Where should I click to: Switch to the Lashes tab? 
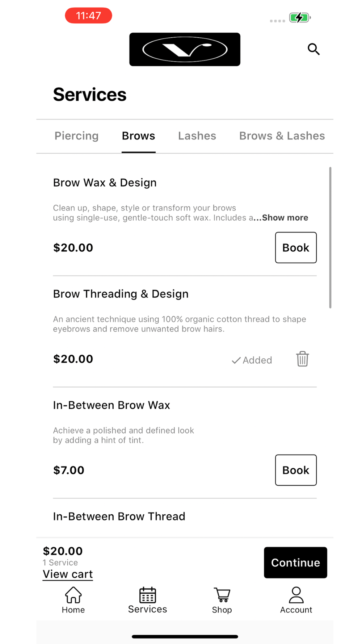(197, 136)
